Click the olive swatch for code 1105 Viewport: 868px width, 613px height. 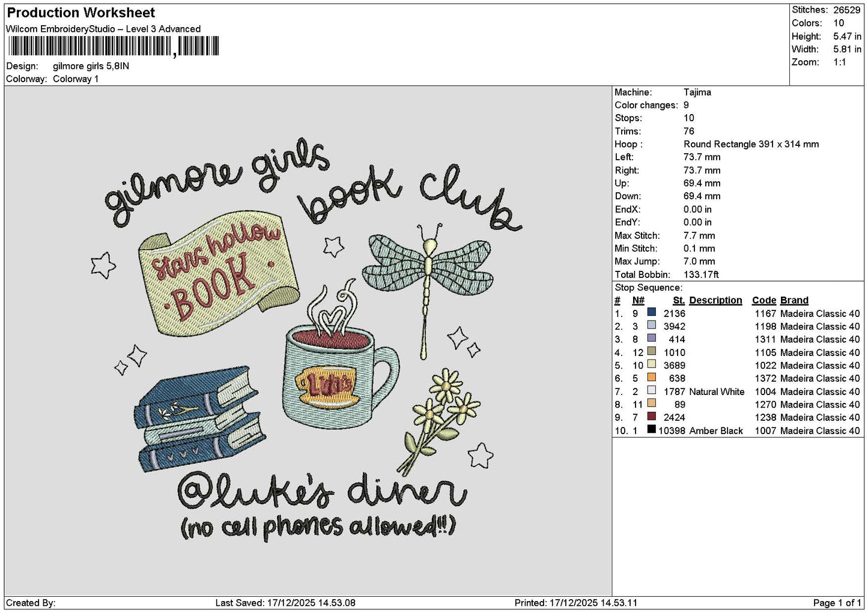651,352
